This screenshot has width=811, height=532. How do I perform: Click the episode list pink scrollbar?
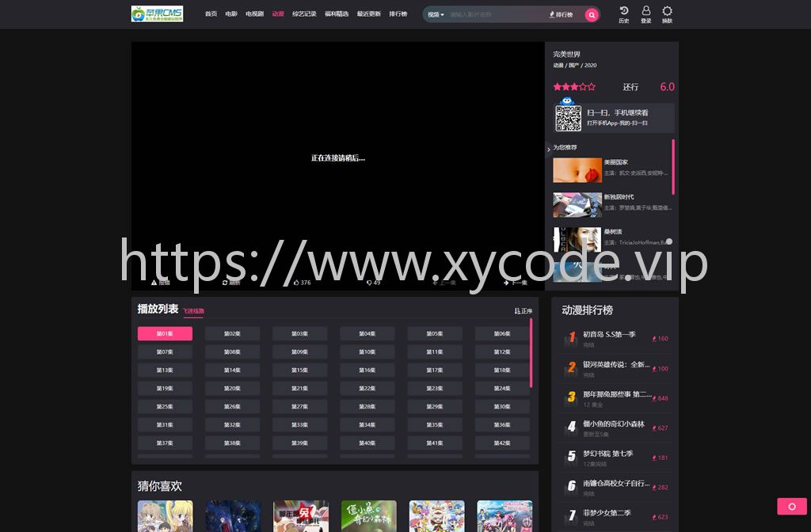coord(531,352)
